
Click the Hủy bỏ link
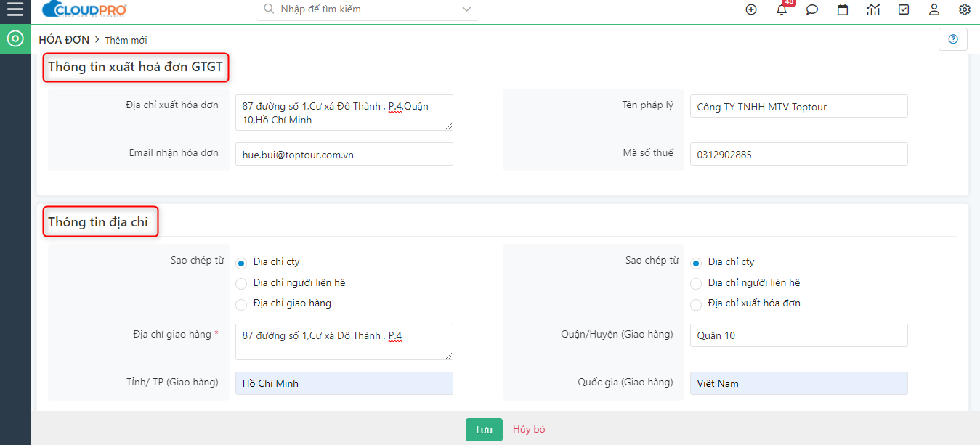(529, 430)
